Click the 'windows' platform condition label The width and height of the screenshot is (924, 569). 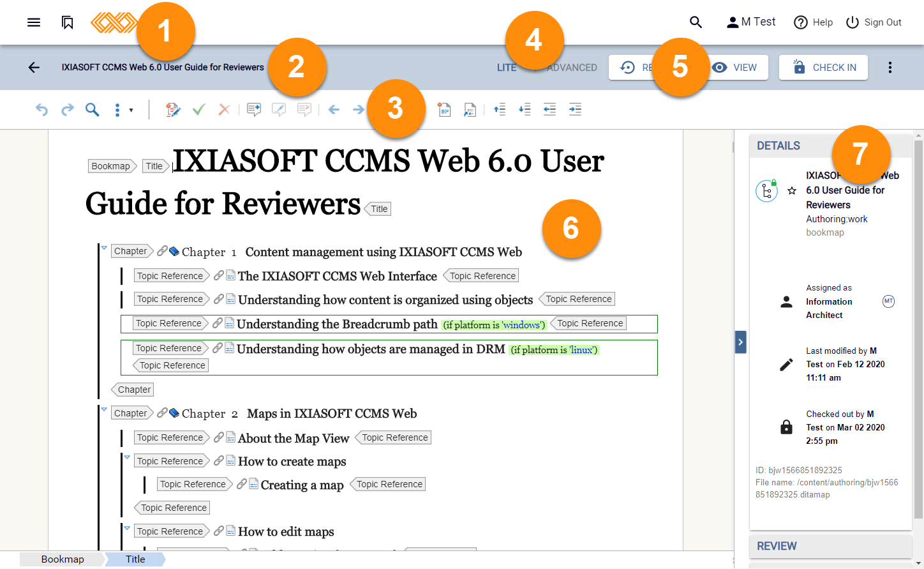click(495, 324)
